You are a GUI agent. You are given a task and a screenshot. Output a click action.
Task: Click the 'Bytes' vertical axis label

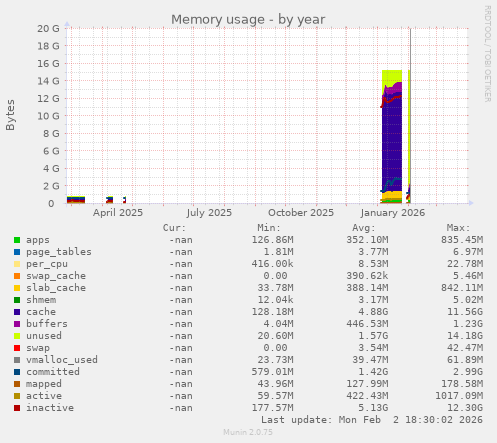pos(10,115)
